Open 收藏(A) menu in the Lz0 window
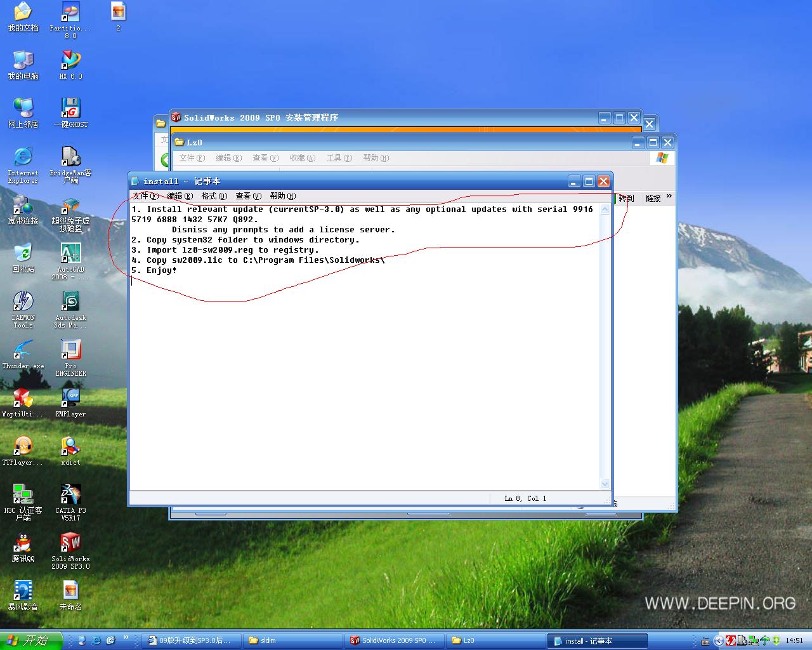The image size is (812, 650). point(303,158)
